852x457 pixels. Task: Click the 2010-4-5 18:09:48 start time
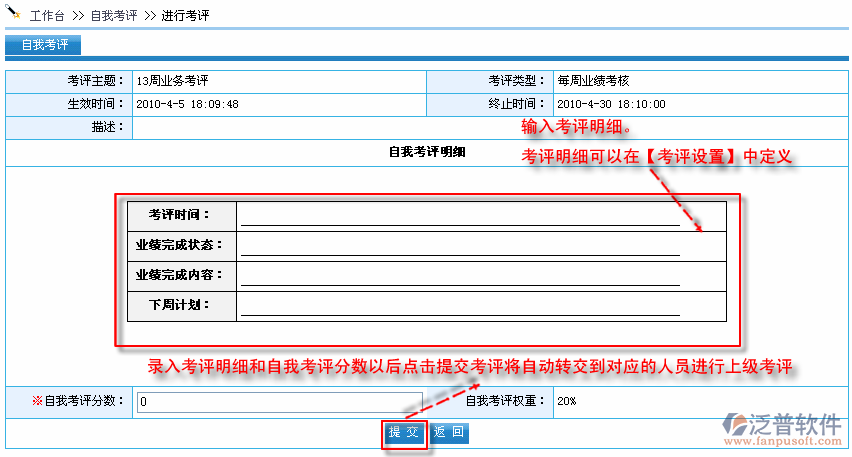click(x=187, y=104)
